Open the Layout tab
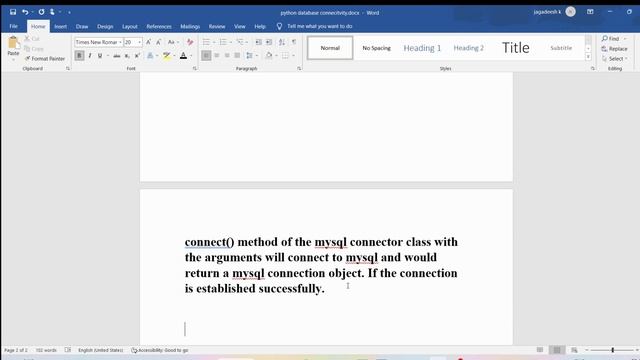This screenshot has width=640, height=360. pyautogui.click(x=130, y=26)
